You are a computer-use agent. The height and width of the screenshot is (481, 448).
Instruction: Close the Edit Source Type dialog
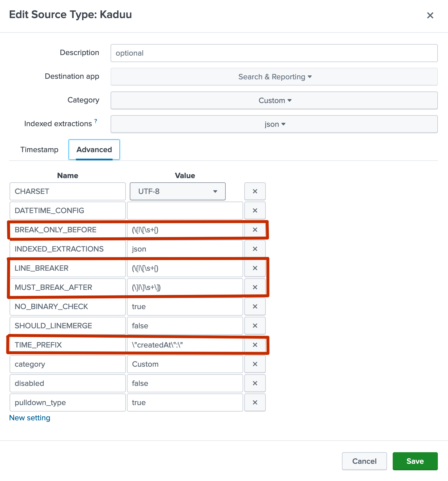[430, 15]
